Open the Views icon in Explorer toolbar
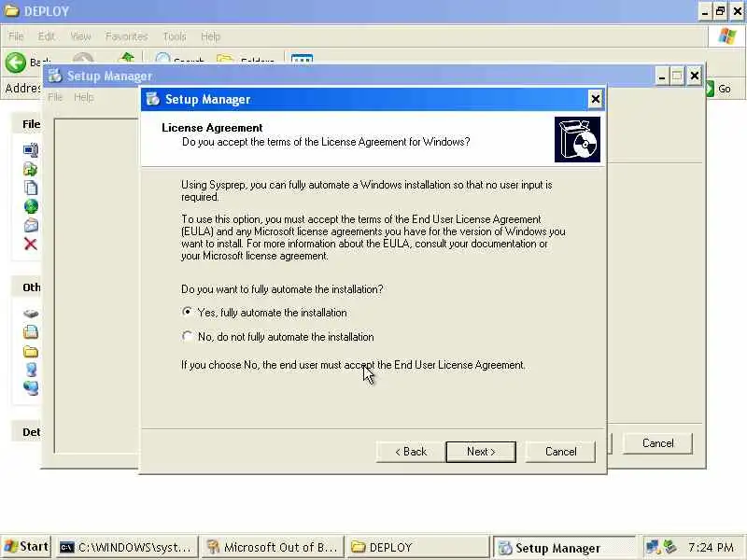Screen dimensions: 747x560 click(x=302, y=59)
